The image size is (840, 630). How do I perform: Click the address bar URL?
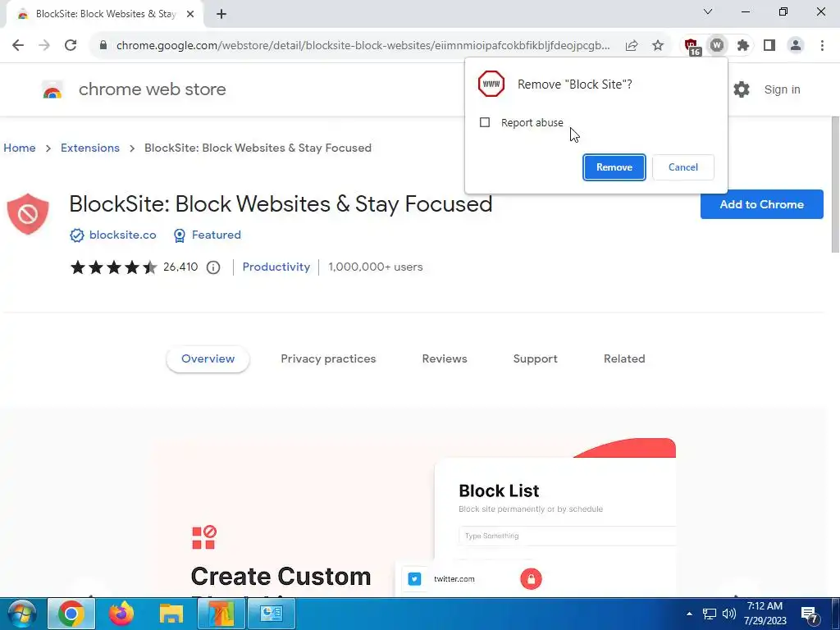[363, 46]
